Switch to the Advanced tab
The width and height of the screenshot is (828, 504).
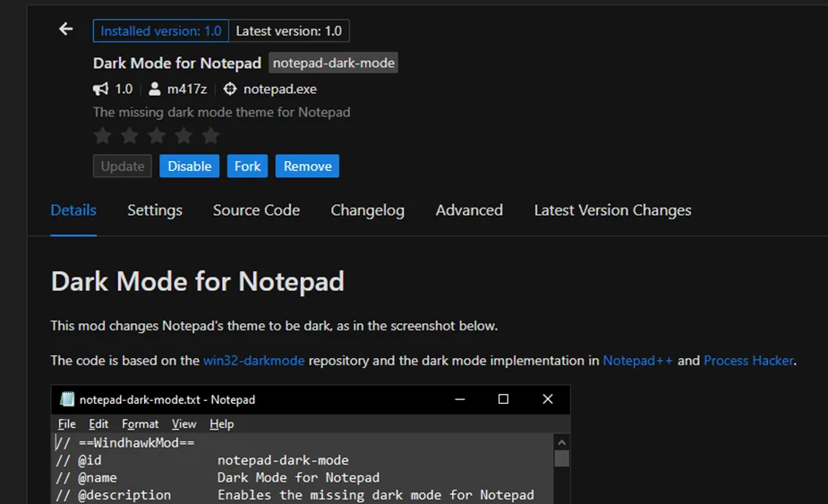[469, 210]
